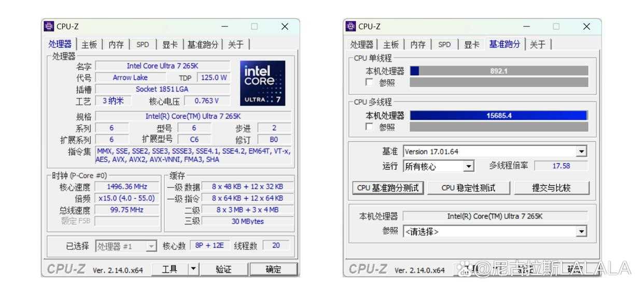Image resolution: width=644 pixels, height=291 pixels.
Task: Click the 名字 field Intel Core Ultra 7 265K
Action: pyautogui.click(x=162, y=66)
